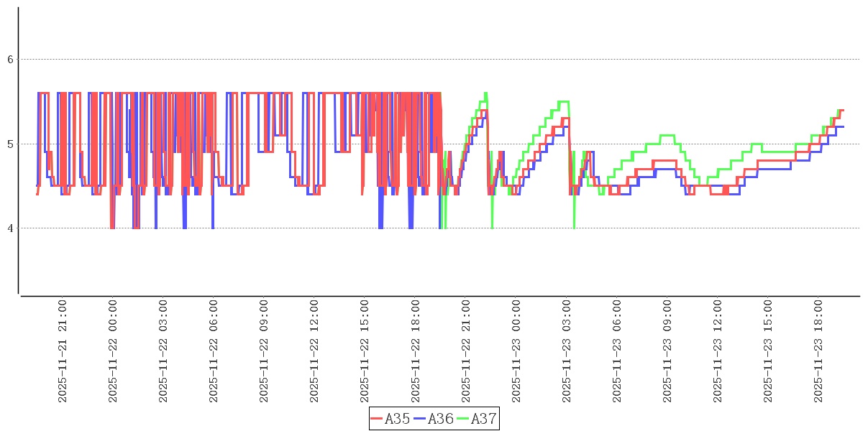Click the blue A36 legend line swatch
The height and width of the screenshot is (431, 868).
pyautogui.click(x=420, y=419)
